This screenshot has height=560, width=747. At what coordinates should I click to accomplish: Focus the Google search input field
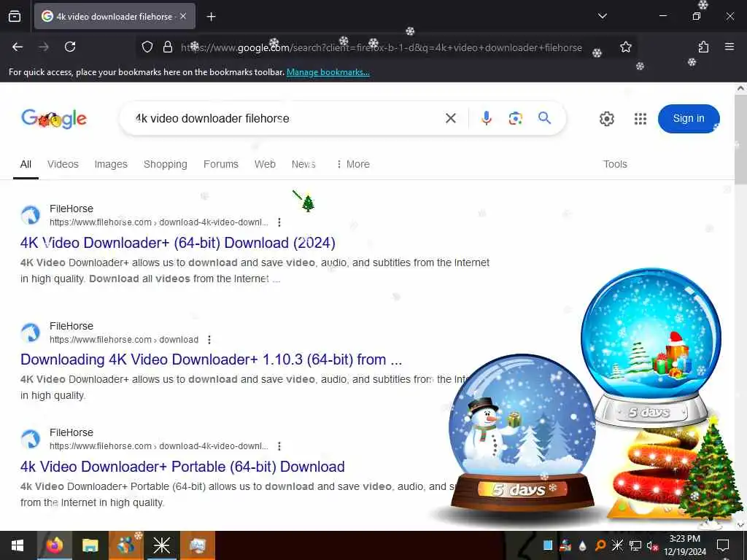coord(286,119)
